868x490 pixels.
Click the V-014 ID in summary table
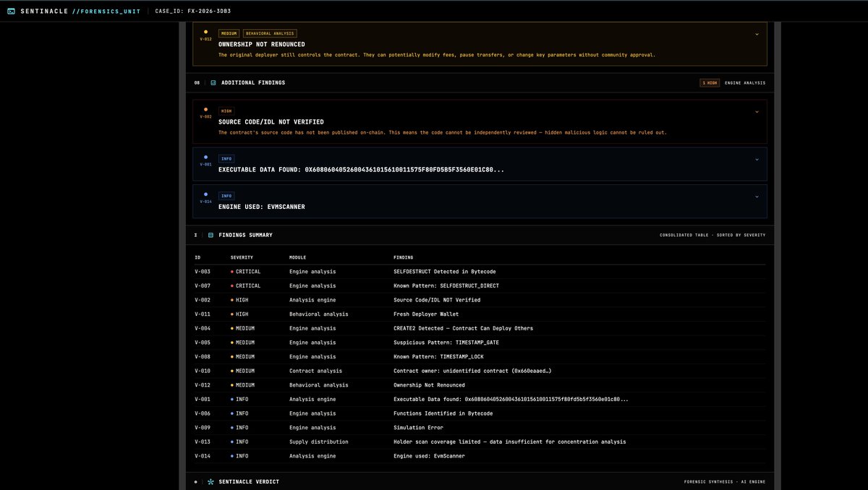click(x=203, y=456)
